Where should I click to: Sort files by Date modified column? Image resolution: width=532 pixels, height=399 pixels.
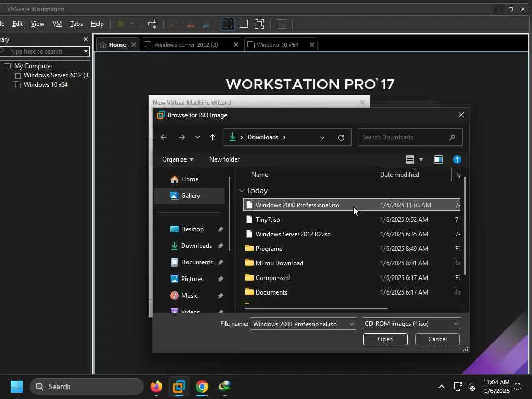[400, 175]
